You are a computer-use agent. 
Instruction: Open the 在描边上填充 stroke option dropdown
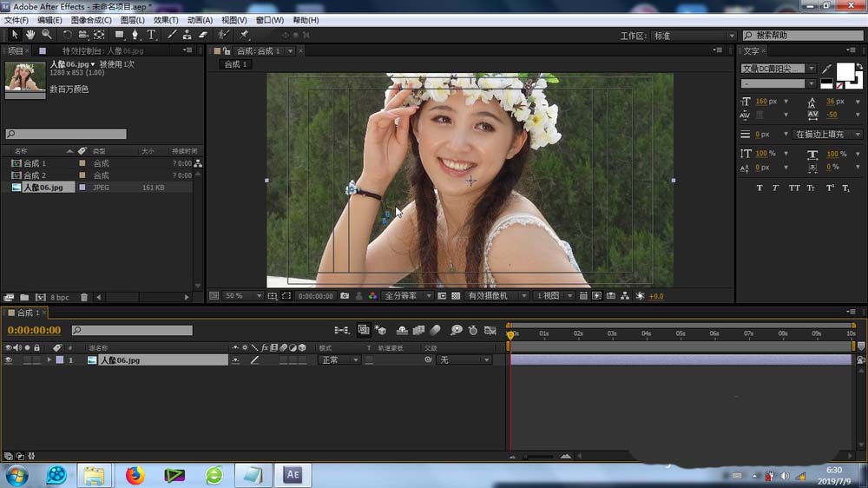[826, 134]
